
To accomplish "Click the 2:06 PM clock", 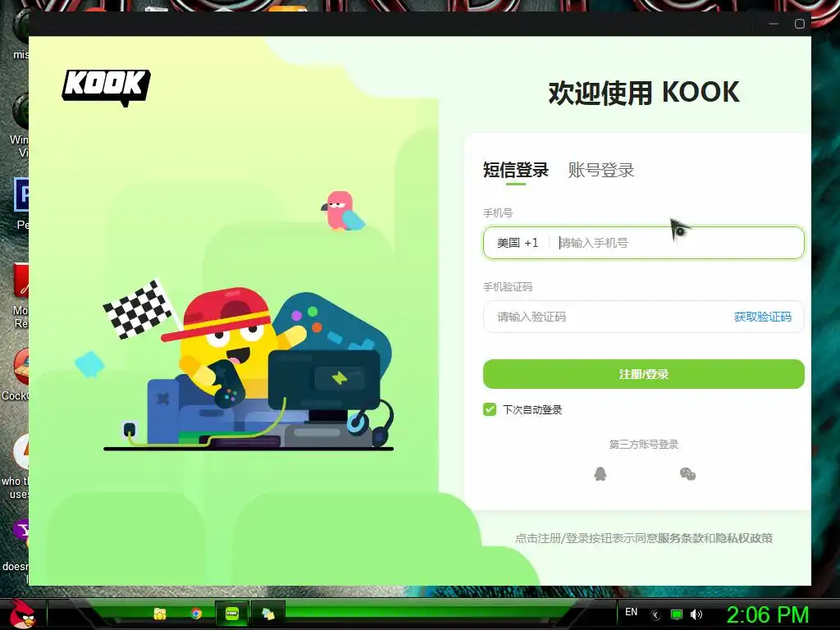I will pos(768,614).
